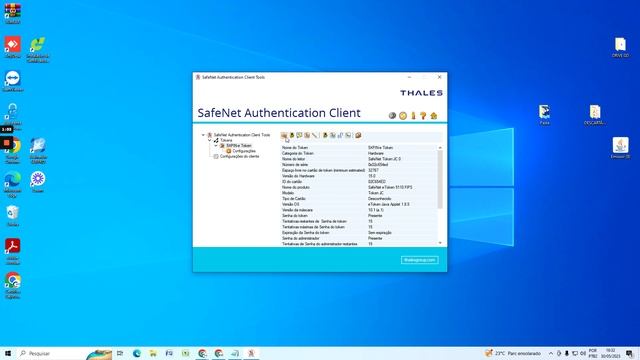Open File Explorer from the taskbar
The width and height of the screenshot is (640, 360).
153,353
